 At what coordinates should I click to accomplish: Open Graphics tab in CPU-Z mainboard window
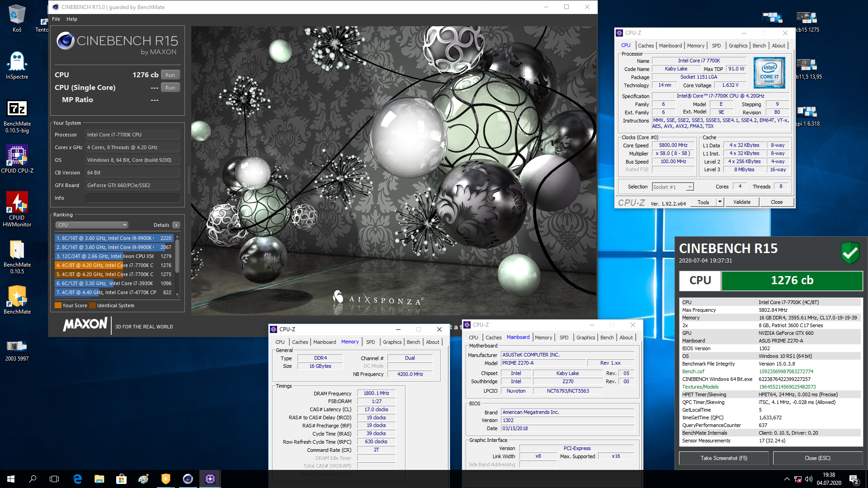(585, 338)
